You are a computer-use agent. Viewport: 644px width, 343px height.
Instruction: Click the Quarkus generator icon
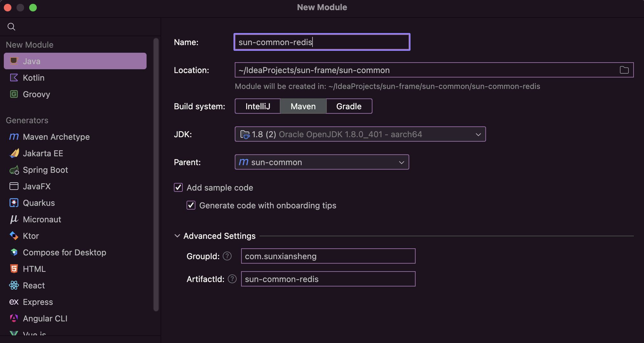14,203
